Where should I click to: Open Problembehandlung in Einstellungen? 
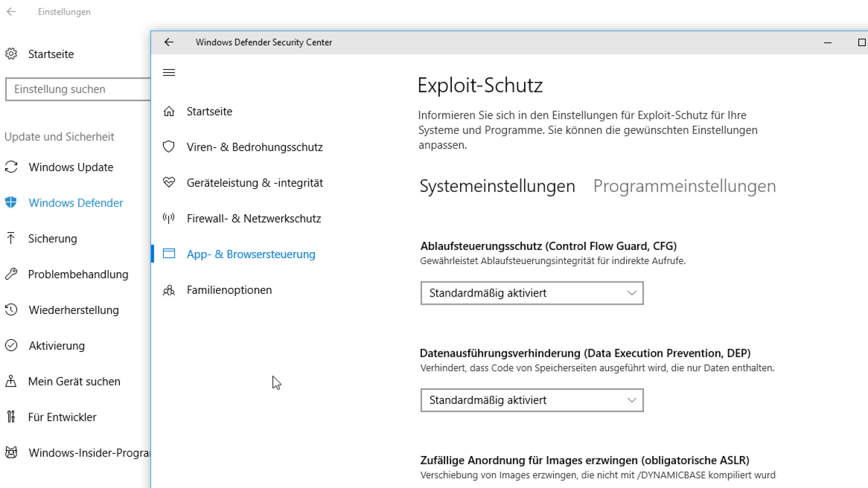click(78, 274)
